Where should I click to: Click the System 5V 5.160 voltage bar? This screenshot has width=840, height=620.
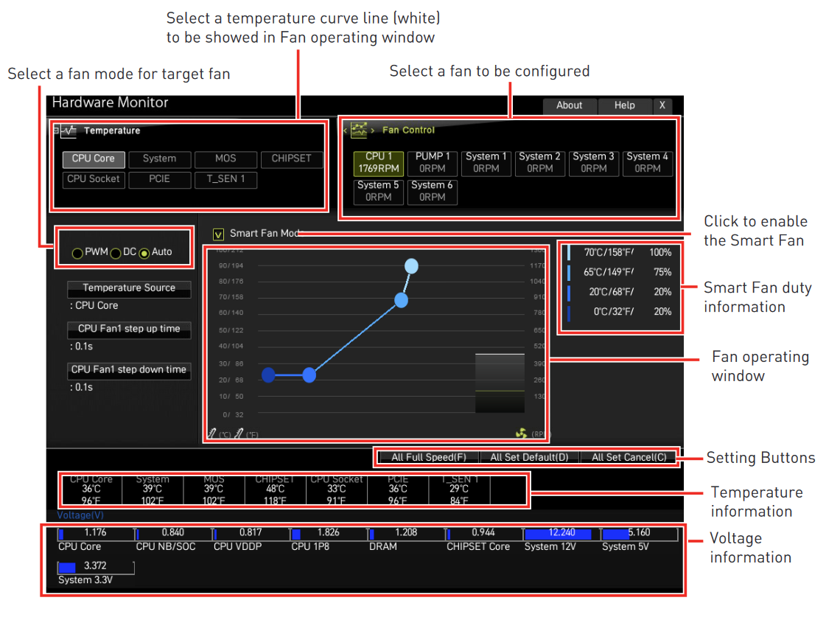(640, 534)
